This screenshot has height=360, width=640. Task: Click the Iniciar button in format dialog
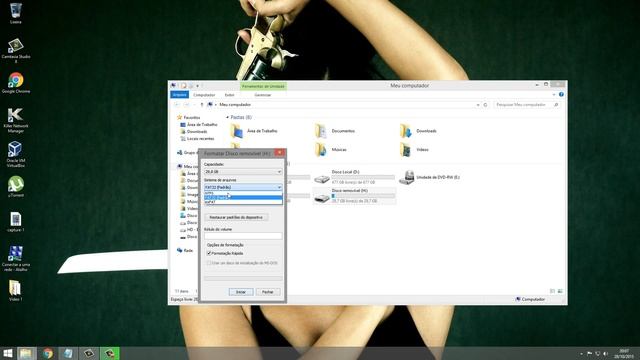[241, 292]
